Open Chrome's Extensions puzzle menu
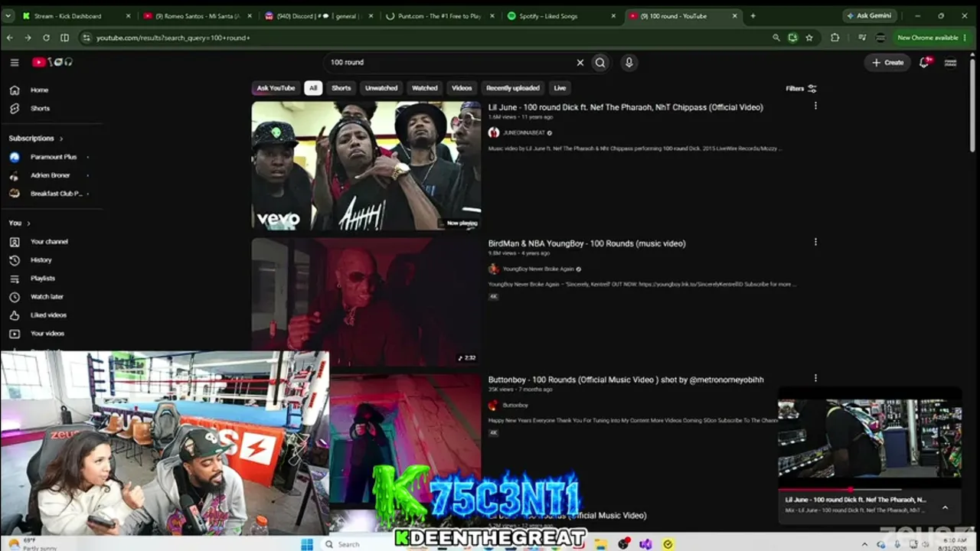 (835, 37)
